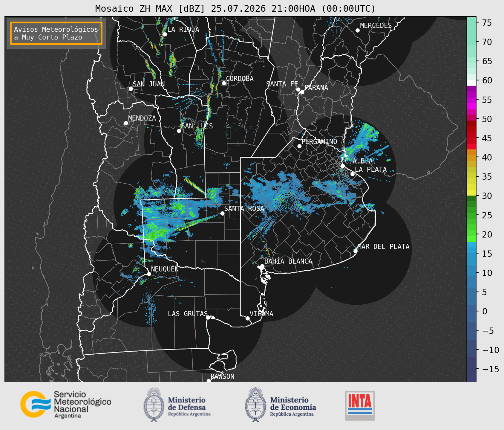Click the Ministerio de Economía emblem

[255, 405]
